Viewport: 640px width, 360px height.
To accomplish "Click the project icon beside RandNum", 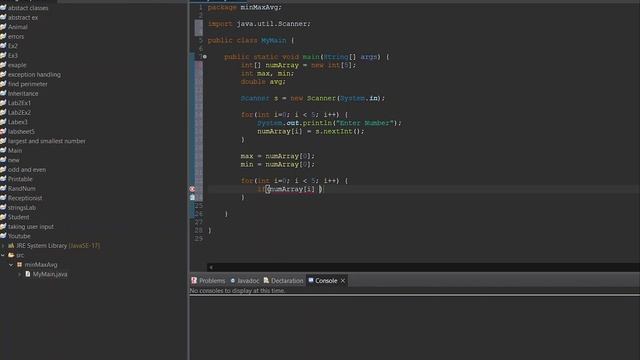I will coord(3,189).
